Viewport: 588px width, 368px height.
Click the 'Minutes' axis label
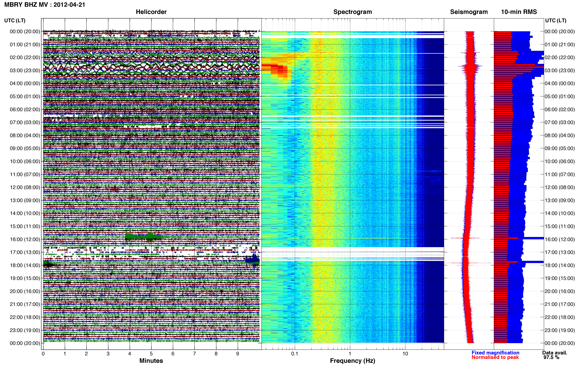pyautogui.click(x=151, y=361)
